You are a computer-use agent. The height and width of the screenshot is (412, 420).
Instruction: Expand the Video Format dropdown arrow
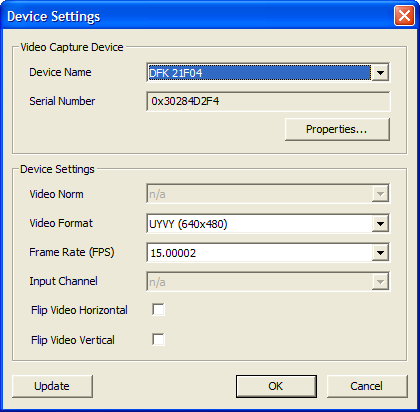point(380,224)
